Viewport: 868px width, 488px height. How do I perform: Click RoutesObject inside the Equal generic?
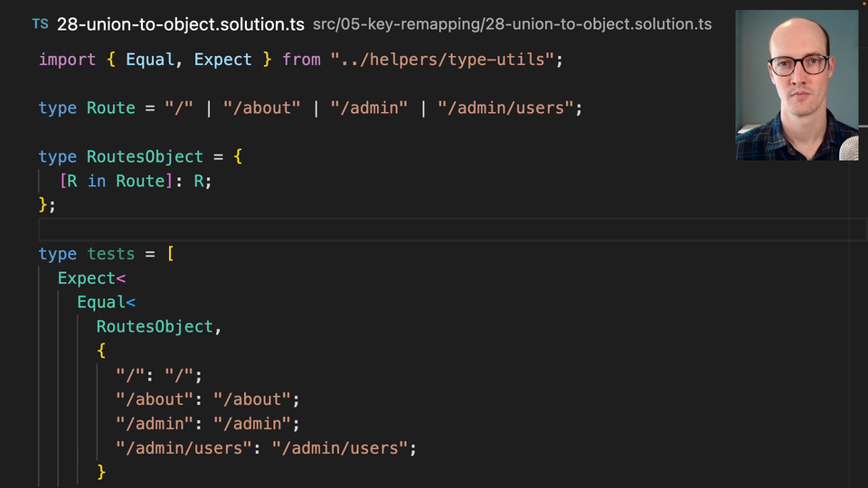(x=155, y=327)
